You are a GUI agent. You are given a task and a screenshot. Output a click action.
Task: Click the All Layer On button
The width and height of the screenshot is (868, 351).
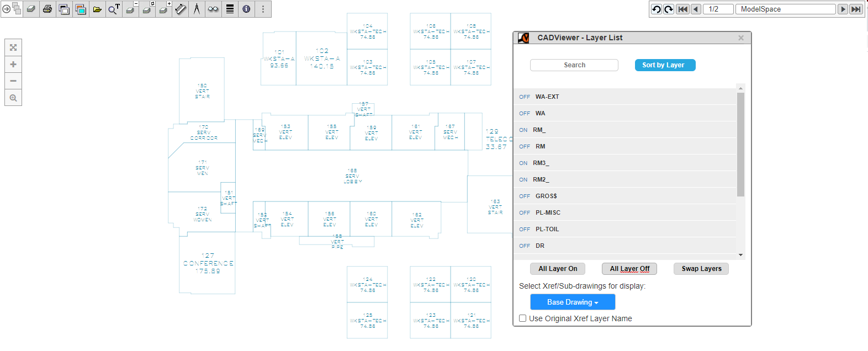pyautogui.click(x=558, y=269)
